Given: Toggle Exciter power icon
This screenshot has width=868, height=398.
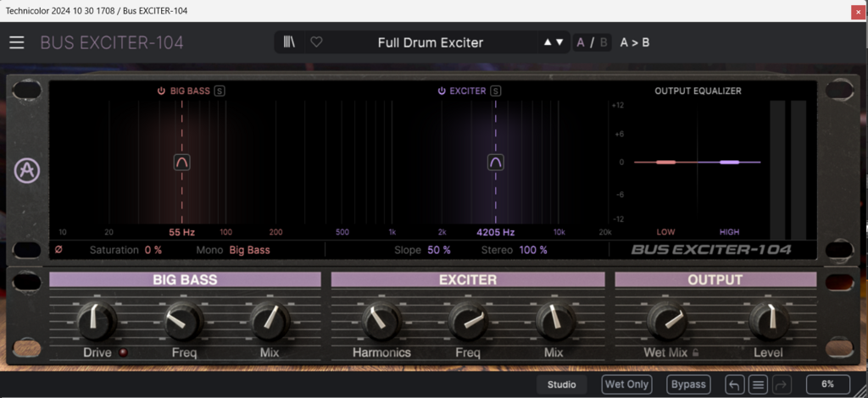Looking at the screenshot, I should click(x=441, y=91).
